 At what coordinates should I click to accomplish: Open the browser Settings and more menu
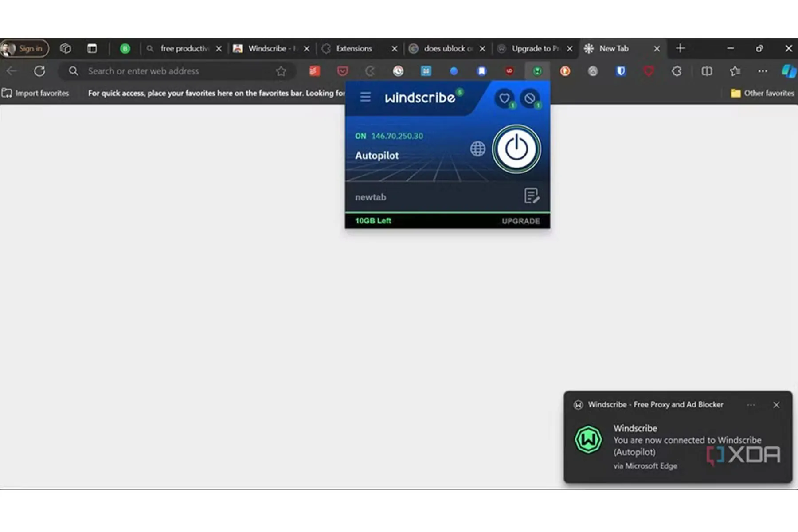pyautogui.click(x=763, y=71)
